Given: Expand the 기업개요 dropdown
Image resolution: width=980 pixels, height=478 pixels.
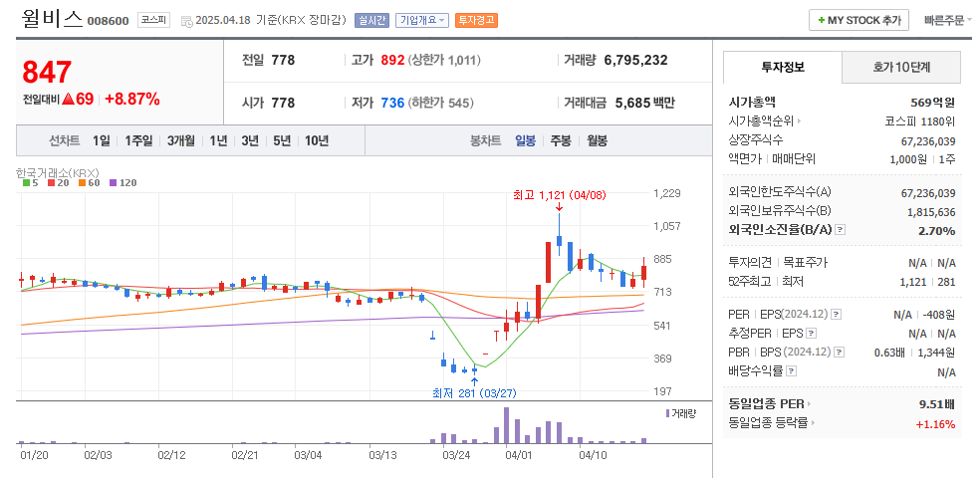Looking at the screenshot, I should pyautogui.click(x=422, y=20).
